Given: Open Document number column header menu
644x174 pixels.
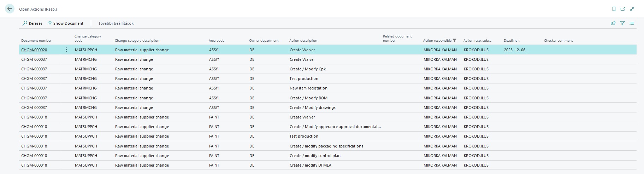Looking at the screenshot, I should pyautogui.click(x=36, y=41).
